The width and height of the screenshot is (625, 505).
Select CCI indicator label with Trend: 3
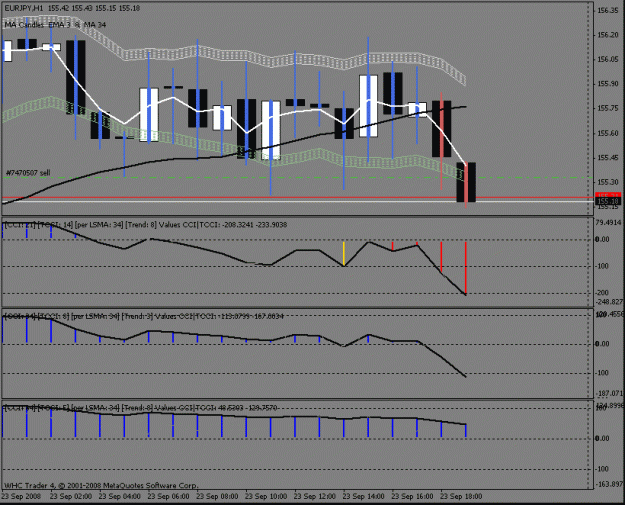point(143,316)
